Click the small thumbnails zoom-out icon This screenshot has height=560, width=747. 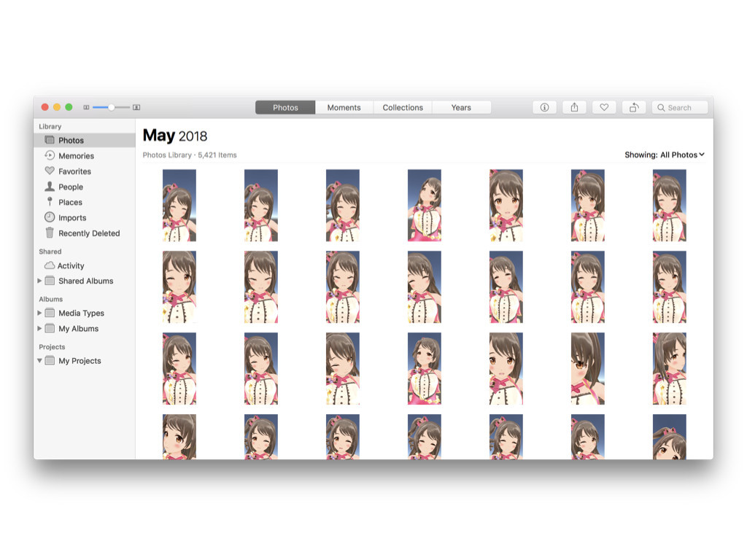coord(86,108)
